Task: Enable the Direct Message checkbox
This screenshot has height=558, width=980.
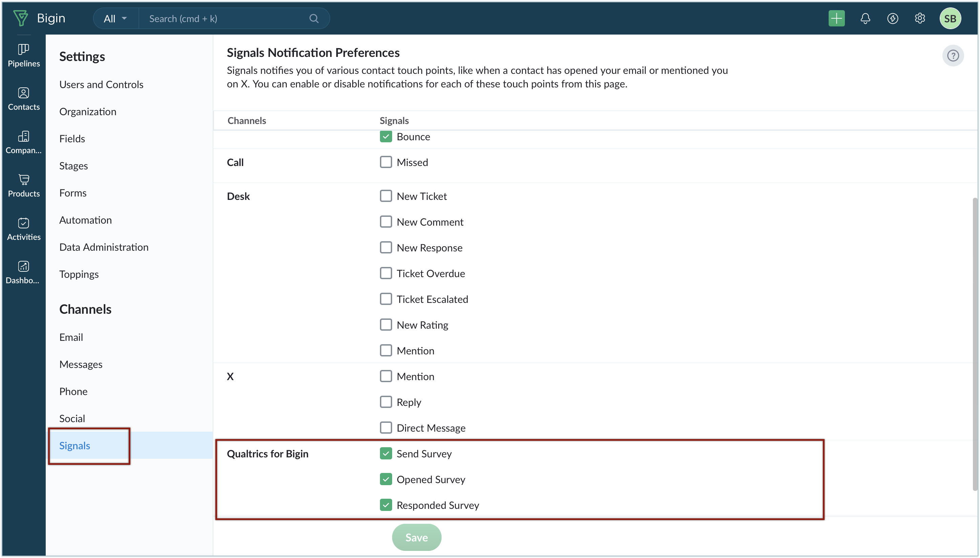Action: (386, 427)
